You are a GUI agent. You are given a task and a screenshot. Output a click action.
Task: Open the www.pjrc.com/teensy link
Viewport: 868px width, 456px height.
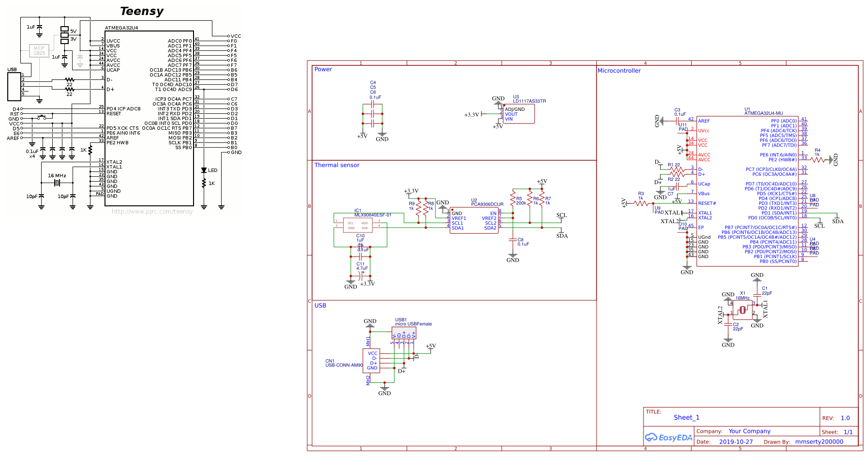(152, 212)
